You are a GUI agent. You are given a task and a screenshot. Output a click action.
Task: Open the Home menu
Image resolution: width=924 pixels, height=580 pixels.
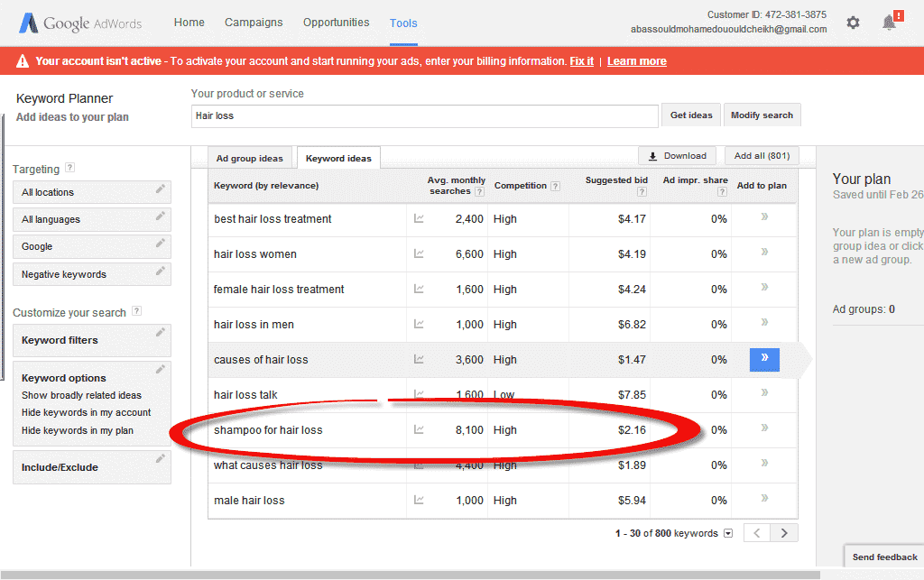[189, 23]
